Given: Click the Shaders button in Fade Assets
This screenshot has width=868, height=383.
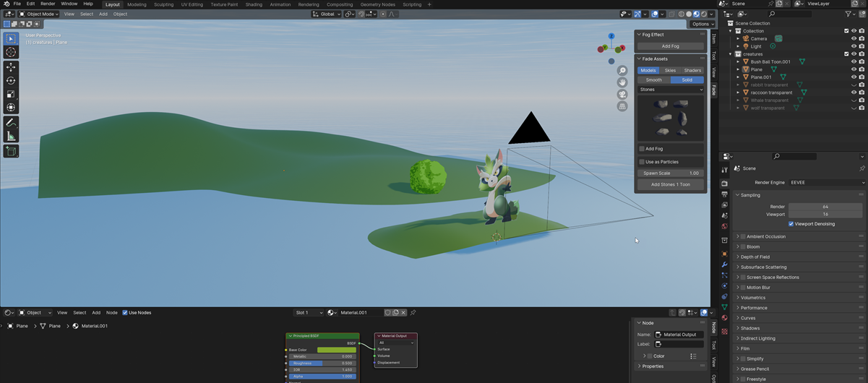Looking at the screenshot, I should point(692,71).
